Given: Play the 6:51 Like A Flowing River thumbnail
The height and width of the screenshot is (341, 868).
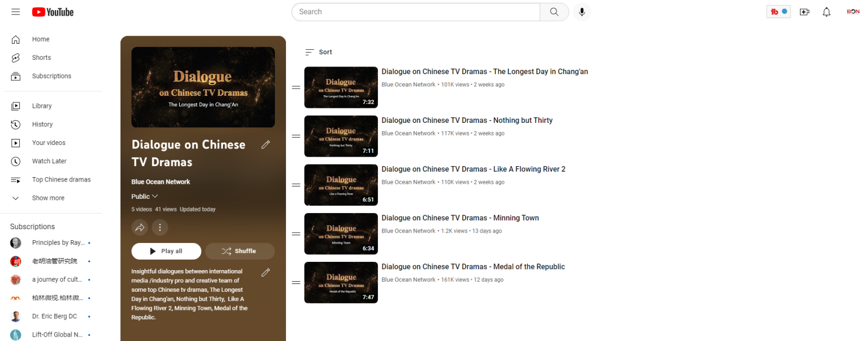Looking at the screenshot, I should 341,185.
